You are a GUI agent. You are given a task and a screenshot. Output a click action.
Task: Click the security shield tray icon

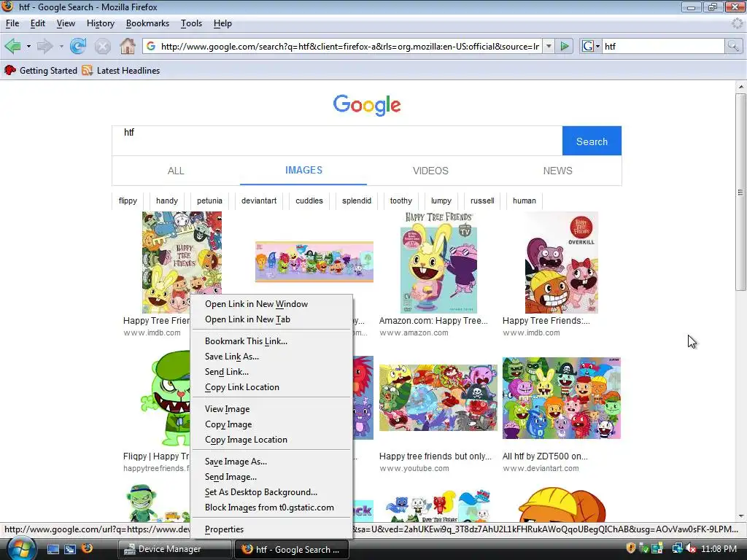tap(631, 548)
